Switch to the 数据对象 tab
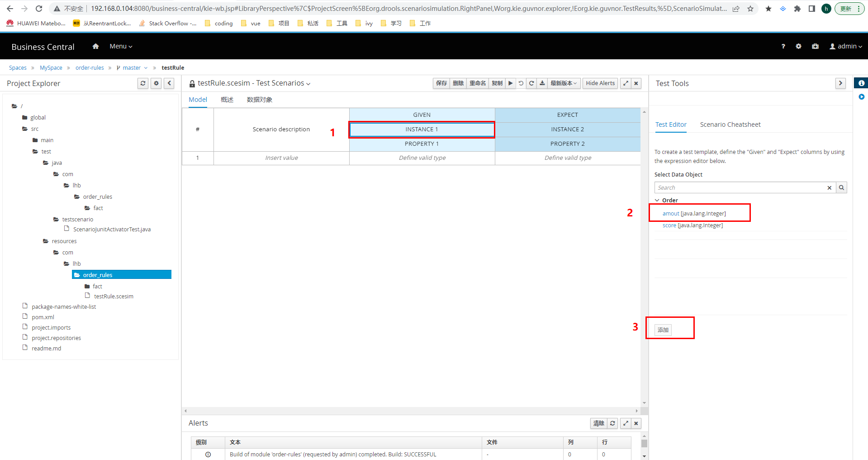This screenshot has height=460, width=868. coord(259,100)
